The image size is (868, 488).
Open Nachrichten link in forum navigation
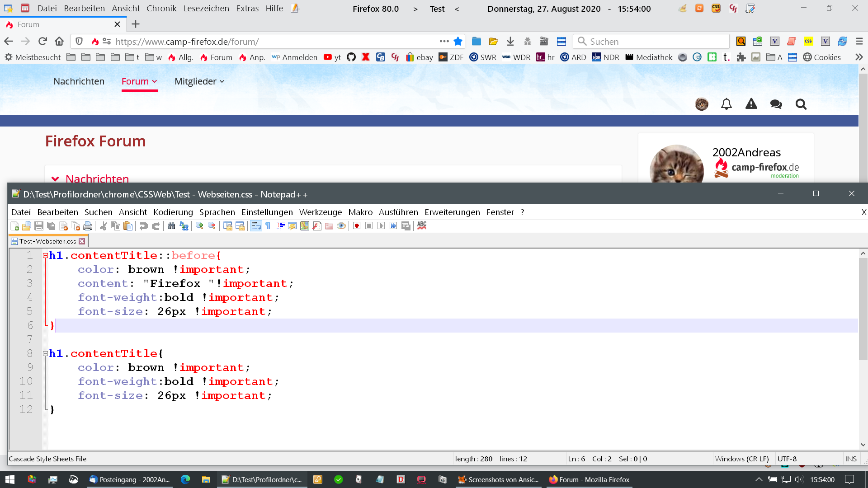coord(79,81)
